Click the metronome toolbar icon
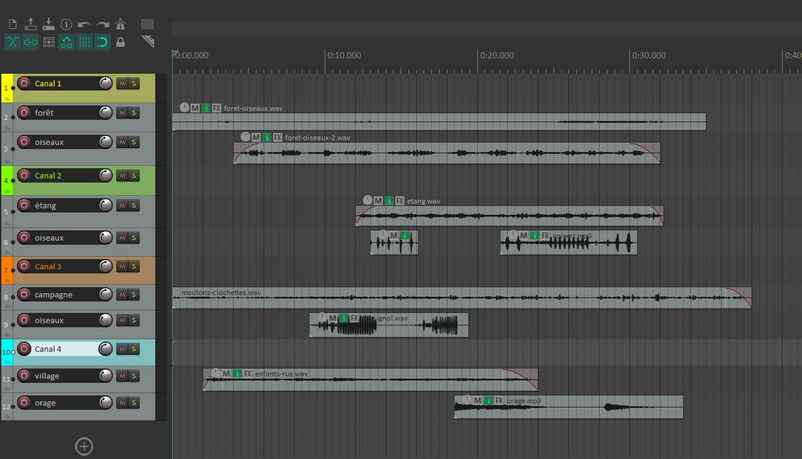Image resolution: width=802 pixels, height=459 pixels. coord(120,24)
